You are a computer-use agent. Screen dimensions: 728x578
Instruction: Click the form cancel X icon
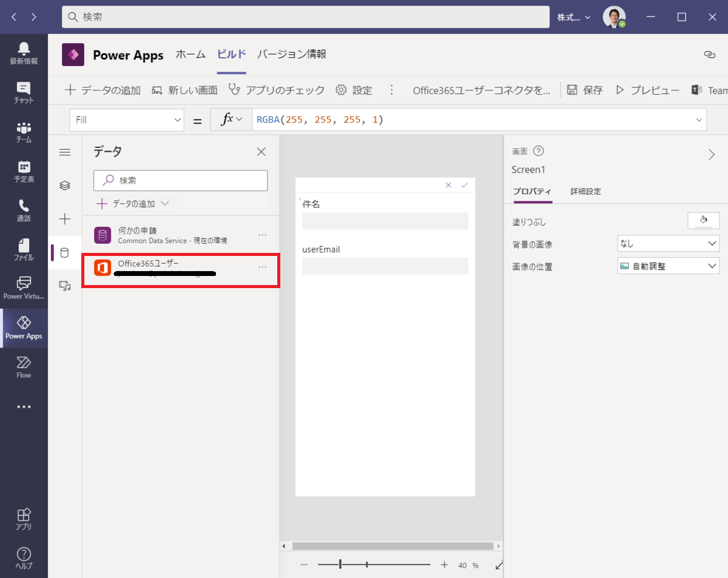[448, 185]
